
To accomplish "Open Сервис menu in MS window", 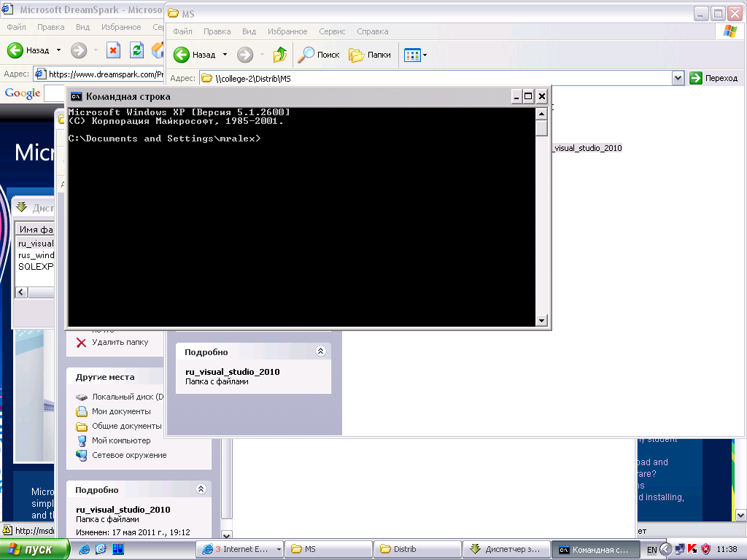I will 332,31.
